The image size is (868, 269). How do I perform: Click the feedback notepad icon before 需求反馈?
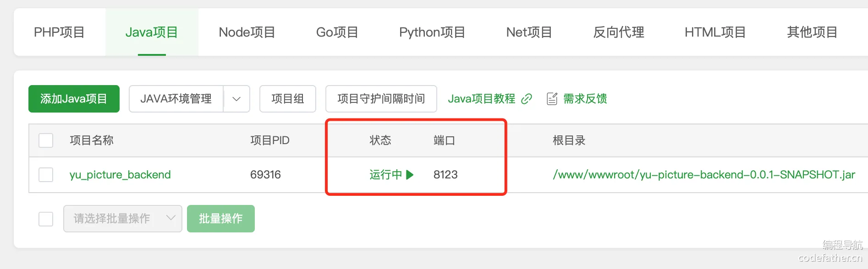pos(552,99)
